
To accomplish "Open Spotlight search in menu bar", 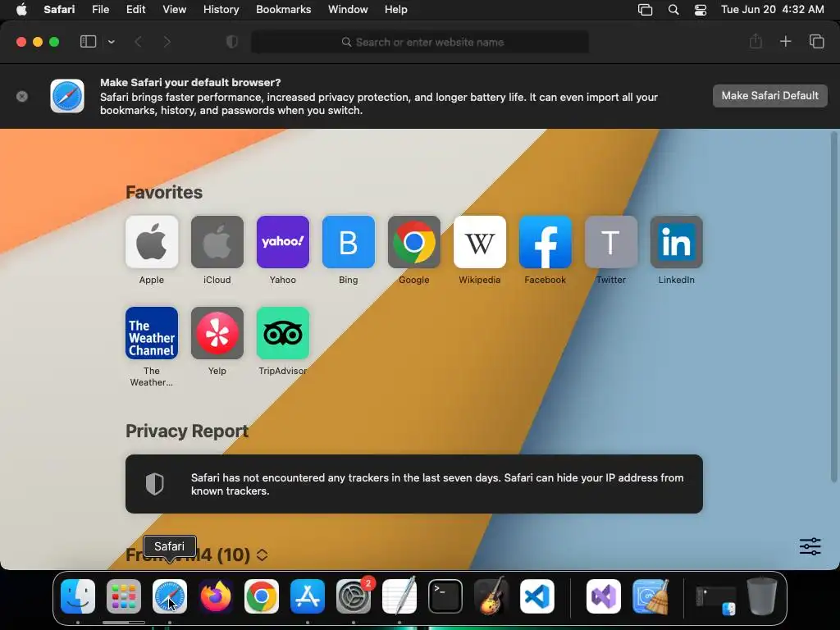I will click(x=673, y=10).
